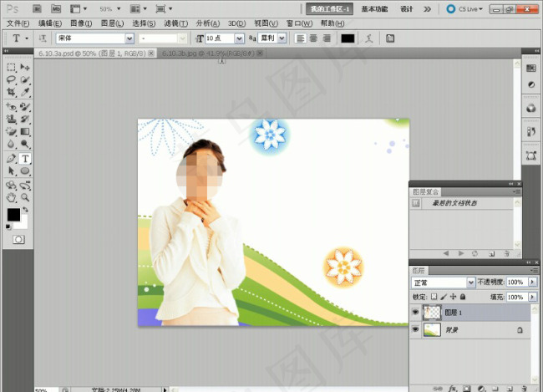
Task: Toggle lock image pixels brush icon
Action: pyautogui.click(x=444, y=297)
